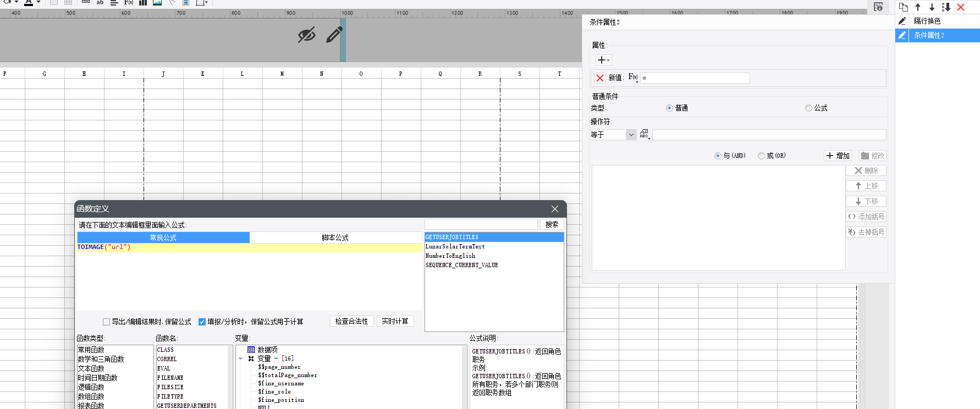This screenshot has width=980, height=409.
Task: Click the pencil icon beside 隔行换色
Action: coord(902,21)
